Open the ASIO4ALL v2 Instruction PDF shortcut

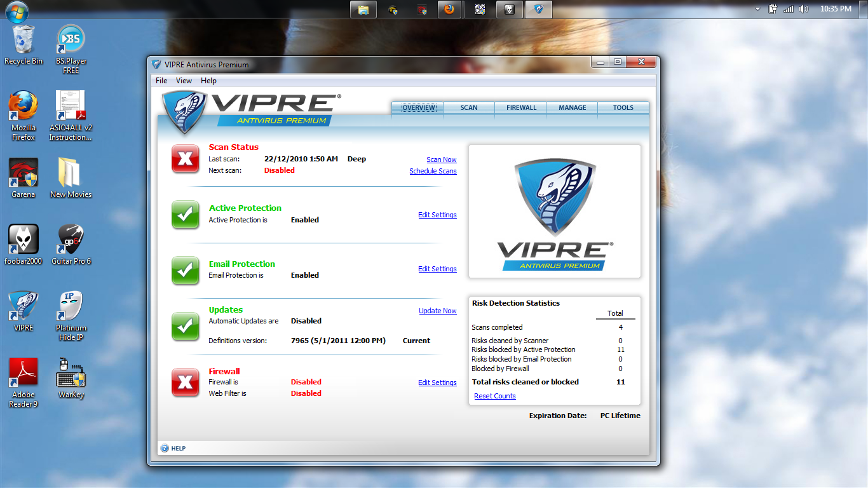(71, 116)
